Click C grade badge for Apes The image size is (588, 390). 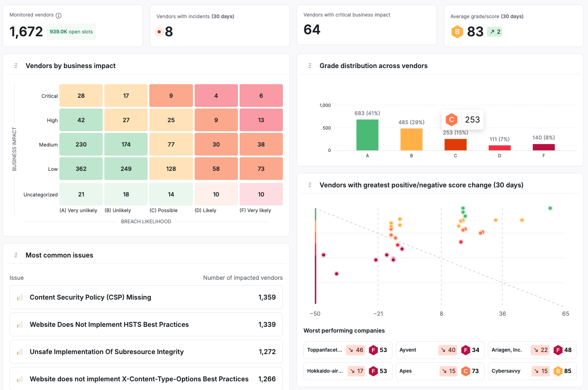466,371
